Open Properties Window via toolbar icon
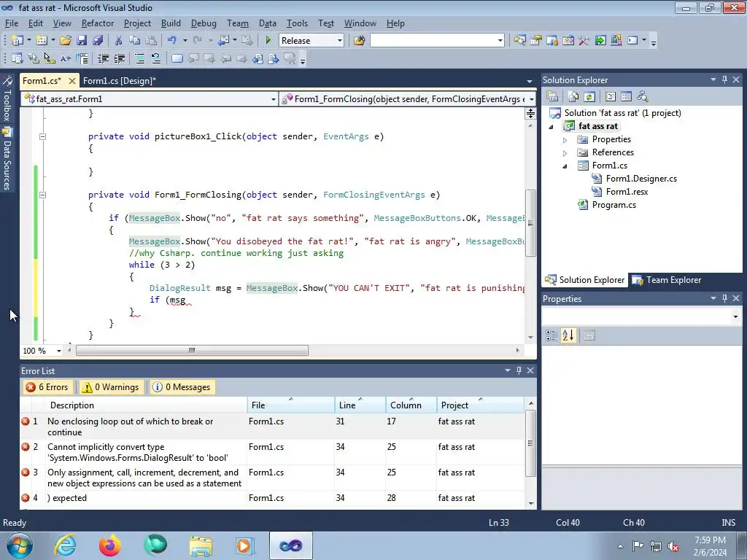 click(536, 41)
